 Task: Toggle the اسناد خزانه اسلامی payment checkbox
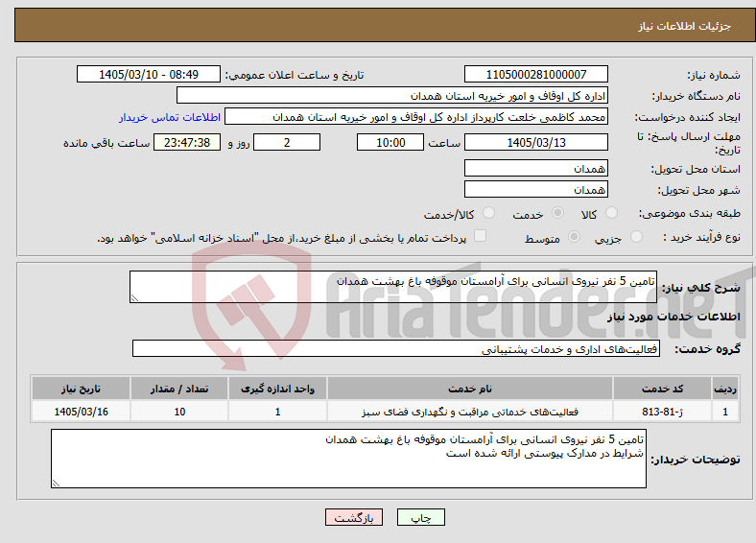pos(481,236)
